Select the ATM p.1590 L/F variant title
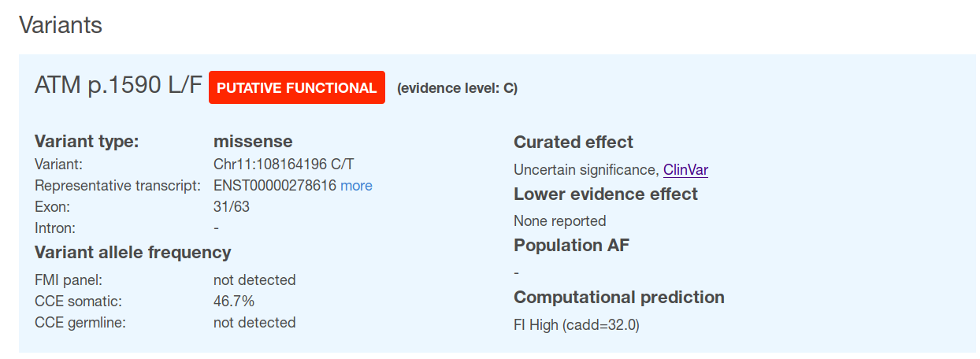The image size is (980, 359). coord(118,86)
